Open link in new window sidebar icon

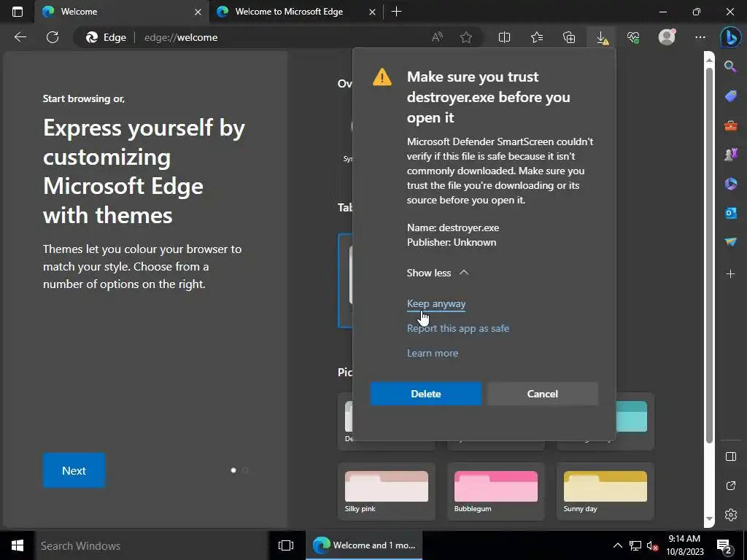pos(730,486)
